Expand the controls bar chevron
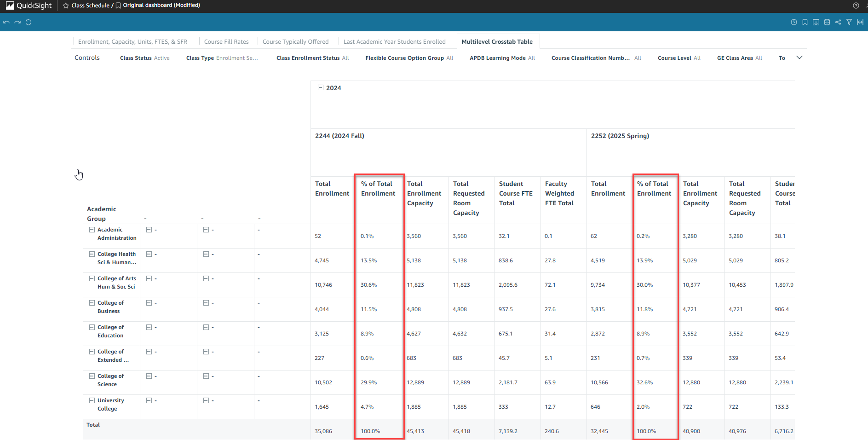 799,58
